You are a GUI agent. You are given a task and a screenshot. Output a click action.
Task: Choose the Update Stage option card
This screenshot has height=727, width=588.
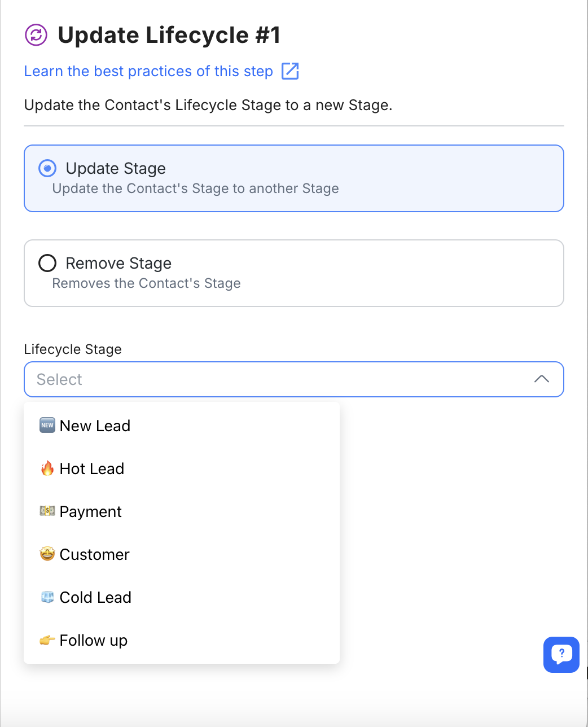pos(293,178)
